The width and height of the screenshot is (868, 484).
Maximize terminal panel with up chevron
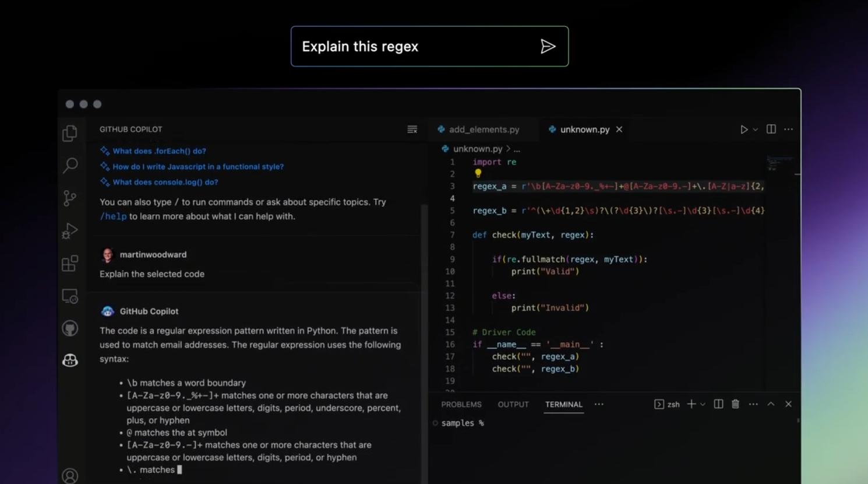(x=771, y=404)
